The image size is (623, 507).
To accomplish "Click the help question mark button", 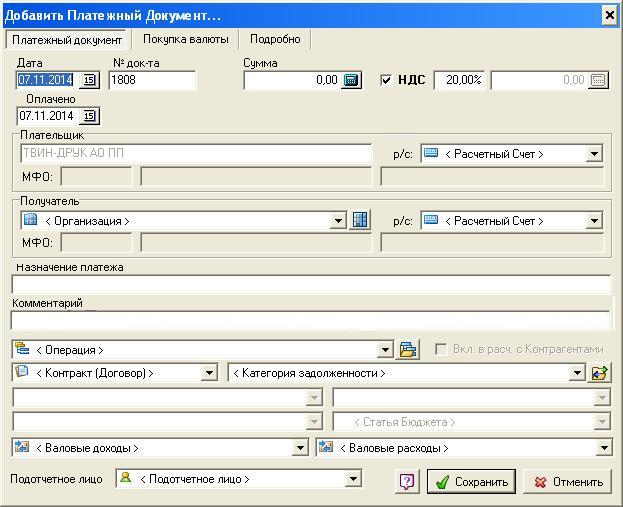I will 407,481.
